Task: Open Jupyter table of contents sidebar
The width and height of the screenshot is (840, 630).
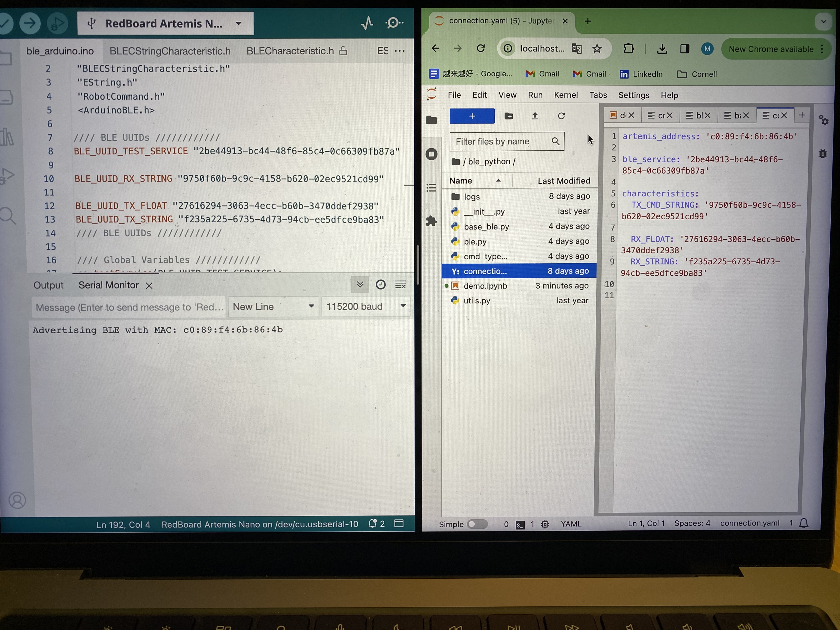Action: (x=431, y=187)
